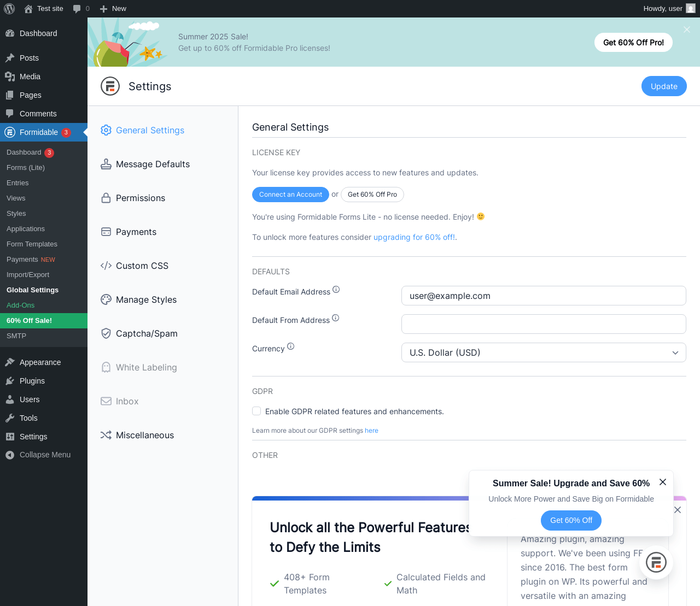This screenshot has width=700, height=606.
Task: Click the plus New icon in admin bar
Action: coord(103,9)
